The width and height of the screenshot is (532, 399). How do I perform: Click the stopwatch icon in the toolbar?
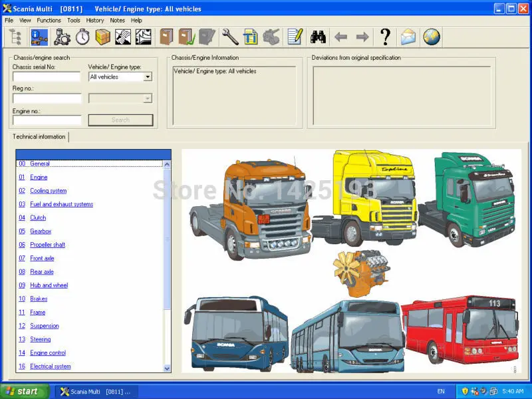(x=82, y=37)
